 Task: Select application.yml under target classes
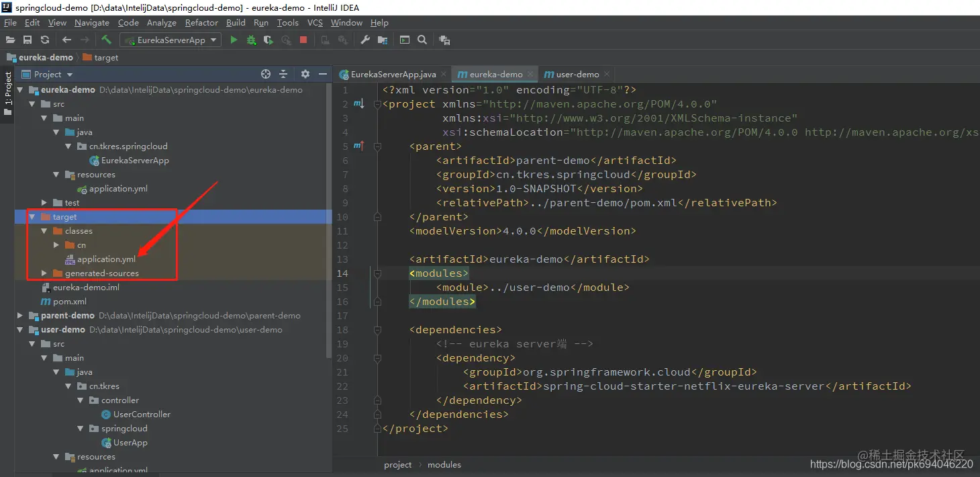pyautogui.click(x=105, y=259)
